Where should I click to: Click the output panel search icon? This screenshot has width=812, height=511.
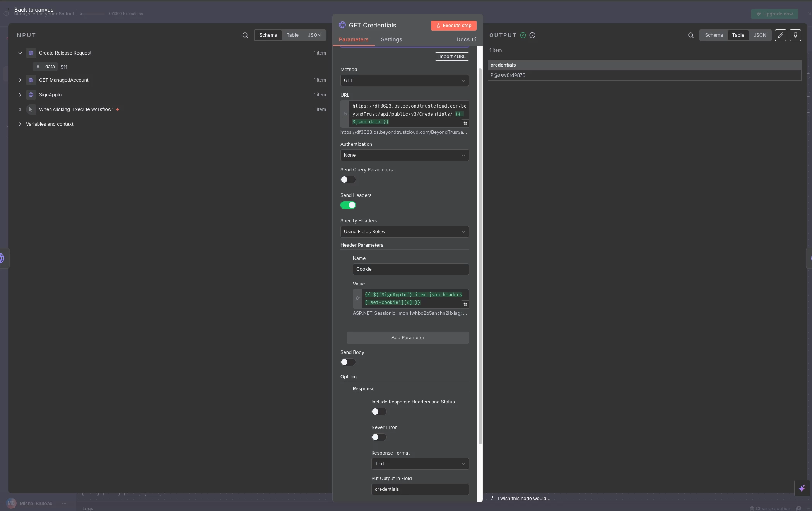tap(691, 35)
